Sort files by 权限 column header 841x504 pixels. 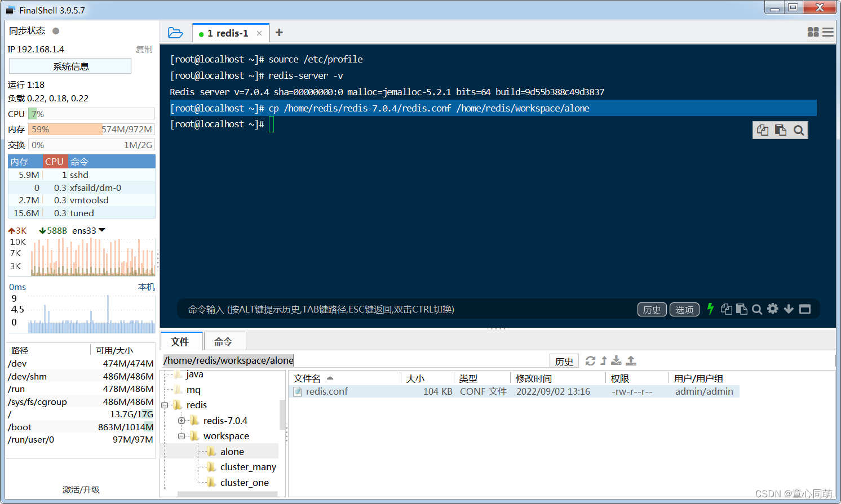[637, 378]
